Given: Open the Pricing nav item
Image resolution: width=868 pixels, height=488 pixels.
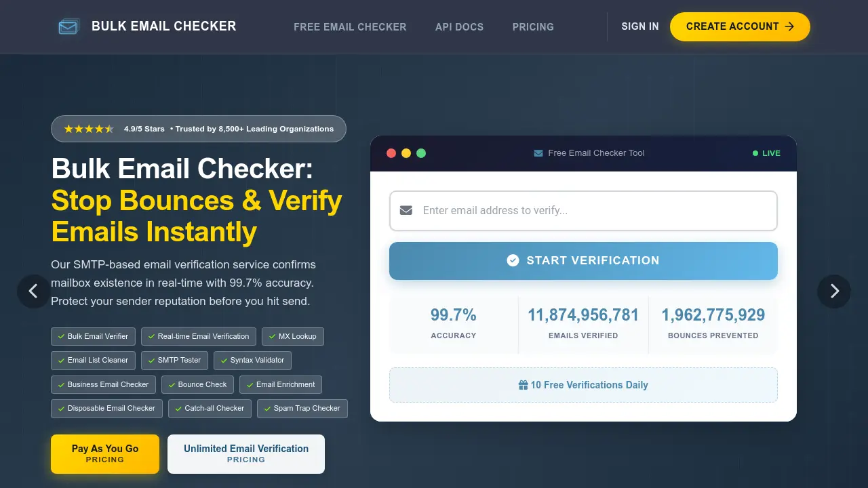Looking at the screenshot, I should point(533,27).
